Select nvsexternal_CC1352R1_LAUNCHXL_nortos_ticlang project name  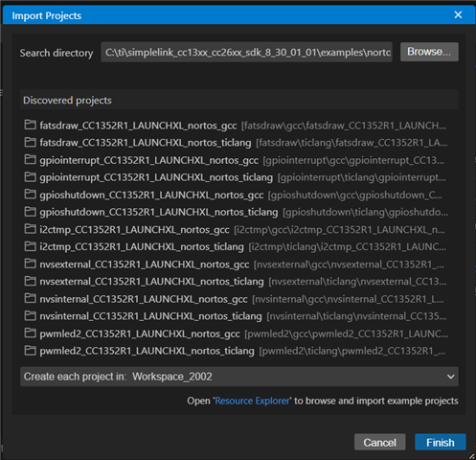point(151,282)
